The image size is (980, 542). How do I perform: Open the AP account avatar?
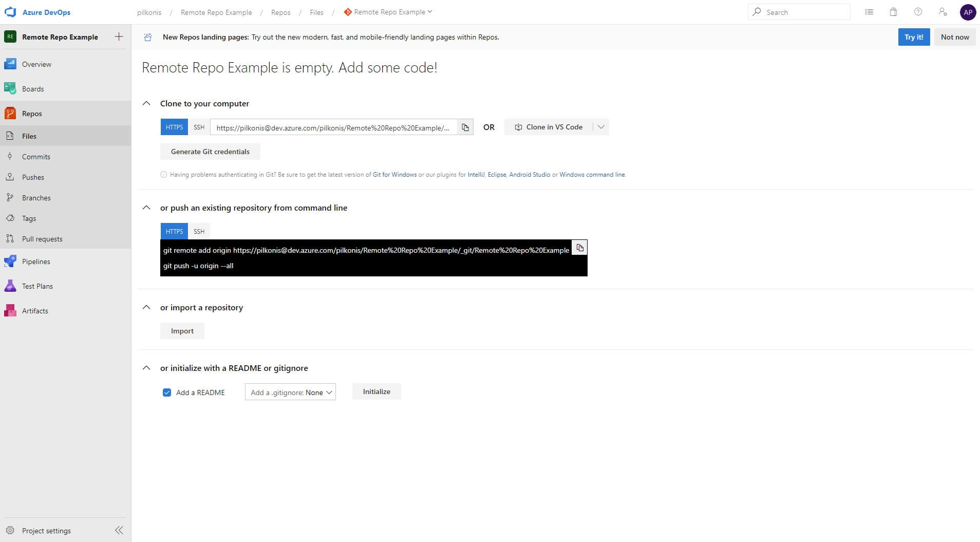968,12
